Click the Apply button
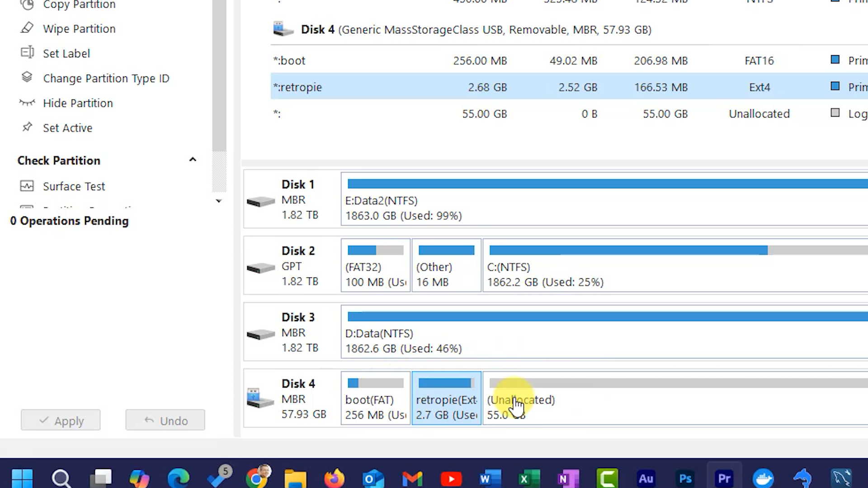Image resolution: width=868 pixels, height=488 pixels. pyautogui.click(x=60, y=420)
